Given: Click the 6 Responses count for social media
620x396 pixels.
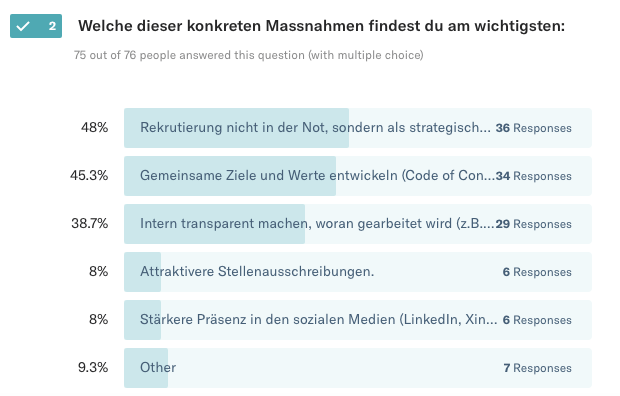Looking at the screenshot, I should click(537, 320).
